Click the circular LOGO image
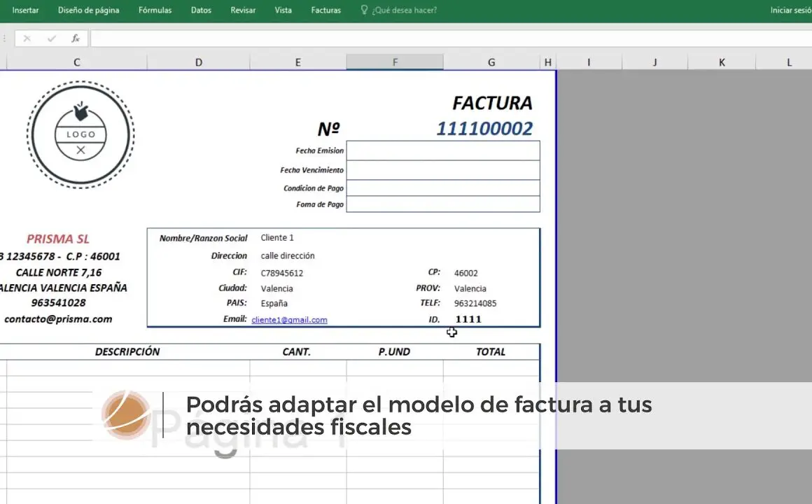 (x=80, y=134)
